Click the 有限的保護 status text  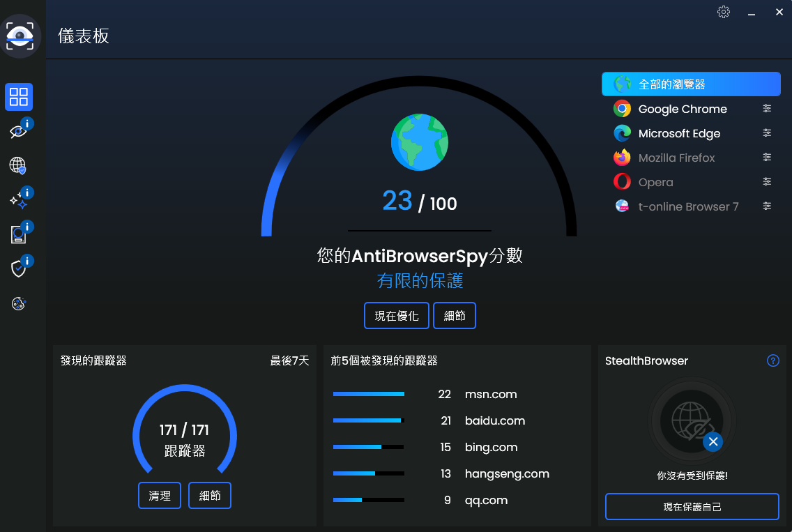(420, 280)
